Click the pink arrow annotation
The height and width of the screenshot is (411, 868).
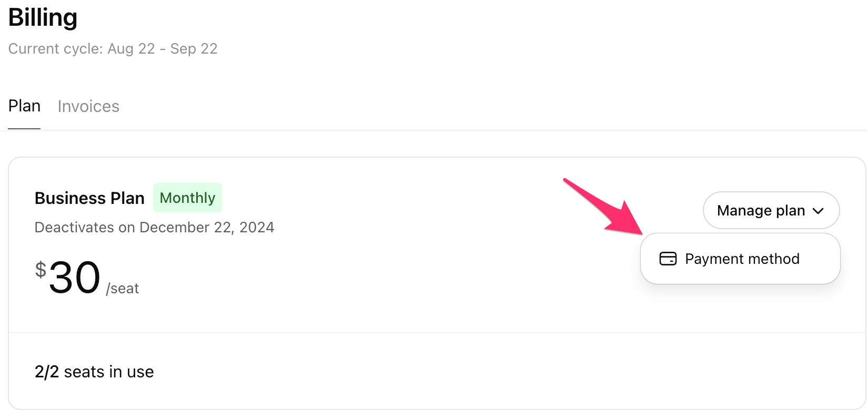pyautogui.click(x=603, y=207)
